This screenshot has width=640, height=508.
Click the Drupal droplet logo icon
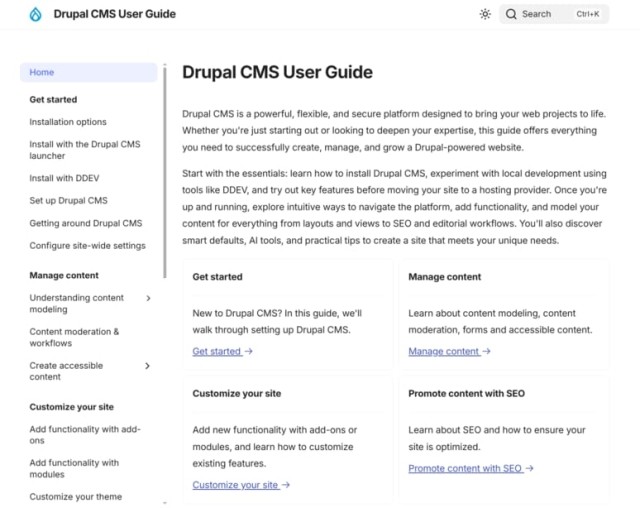(x=36, y=14)
